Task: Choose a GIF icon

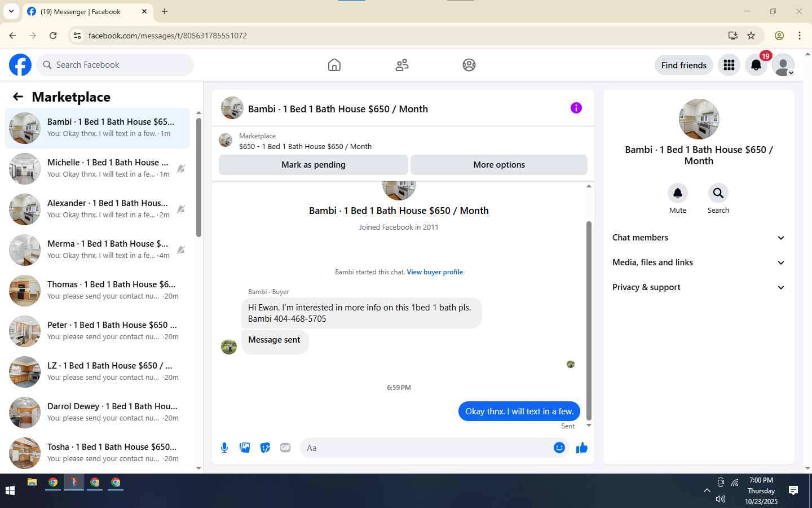Action: coord(285,448)
